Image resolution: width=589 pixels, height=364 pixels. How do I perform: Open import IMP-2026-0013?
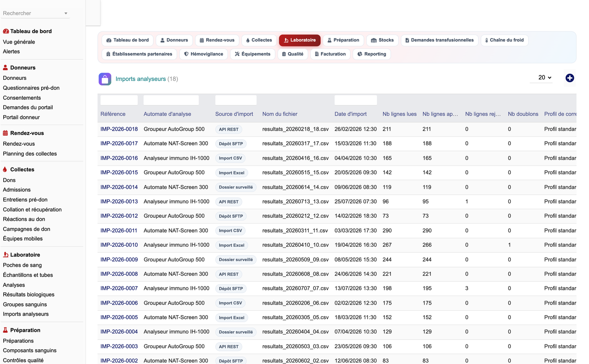click(x=119, y=202)
